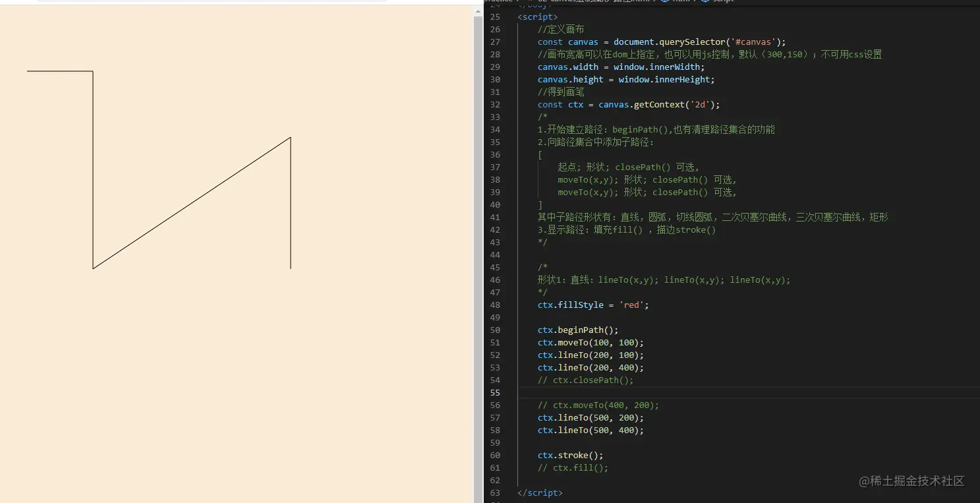Image resolution: width=980 pixels, height=503 pixels.
Task: Click the comment about 画布宽高 default 300,150
Action: (710, 54)
